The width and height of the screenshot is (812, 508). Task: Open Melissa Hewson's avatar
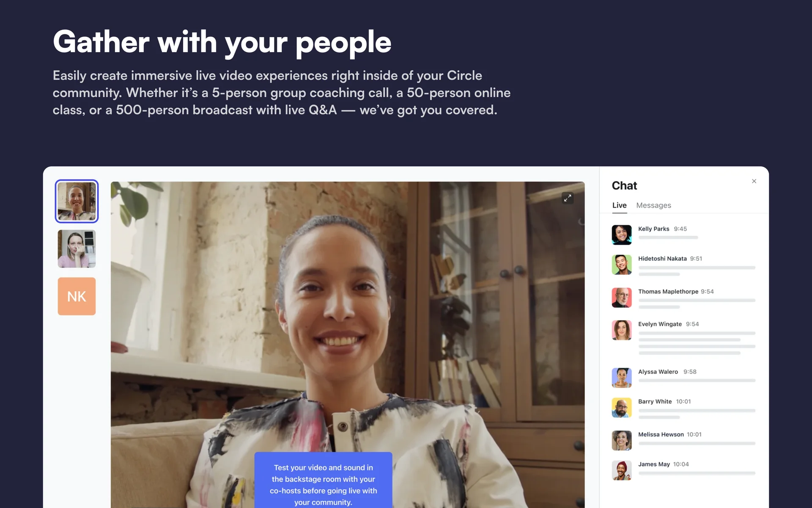click(x=622, y=440)
